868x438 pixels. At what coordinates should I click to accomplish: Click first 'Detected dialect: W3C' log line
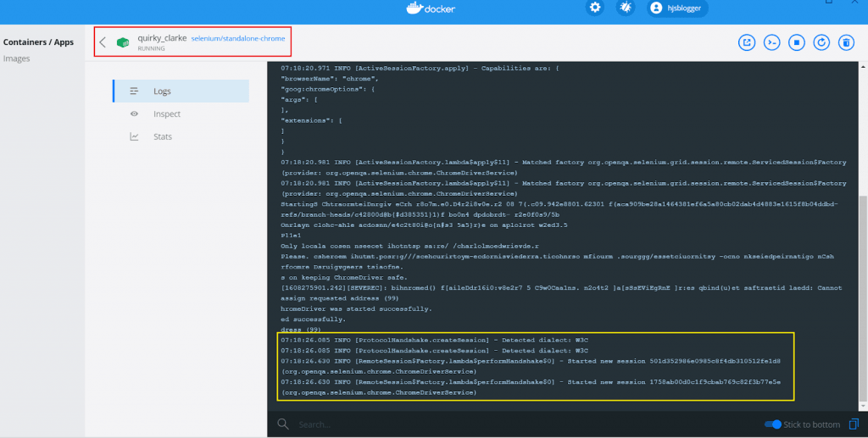point(435,340)
